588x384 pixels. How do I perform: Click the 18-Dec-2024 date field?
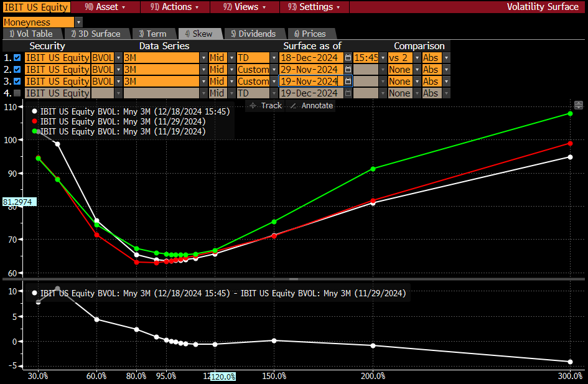click(311, 58)
